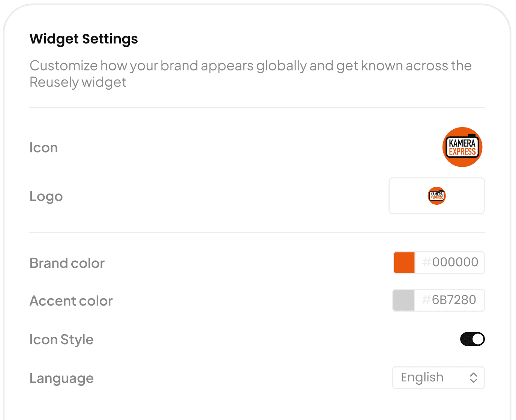Edit the Brand color hex field
The width and height of the screenshot is (516, 420).
(450, 262)
